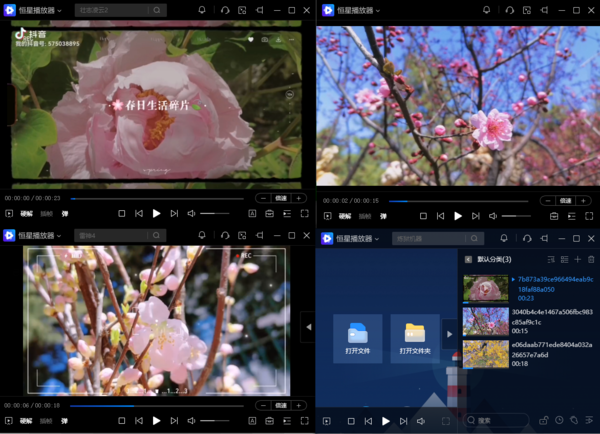Add a file with playlist plus icon
Viewport: 600px width, 434px height.
click(x=577, y=260)
